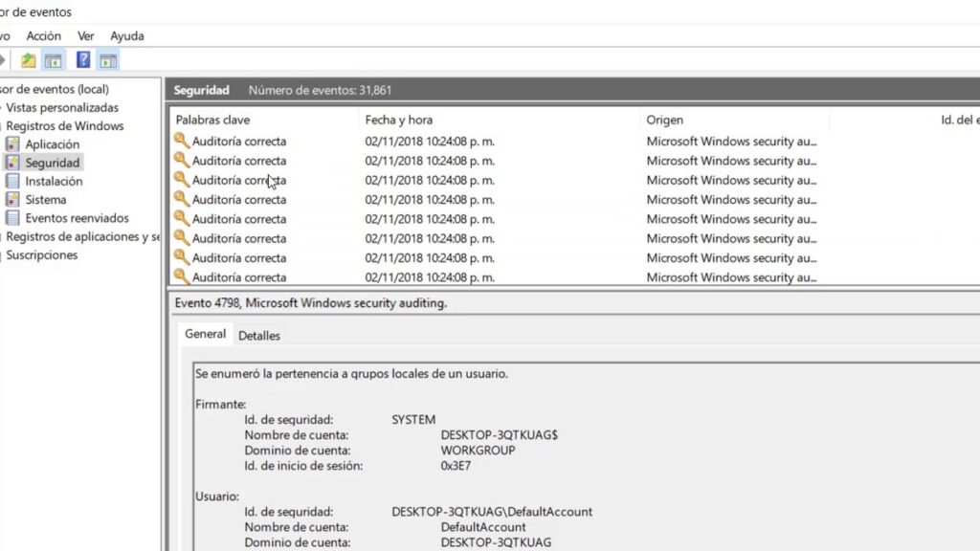Switch to the Detalles tab

tap(258, 335)
